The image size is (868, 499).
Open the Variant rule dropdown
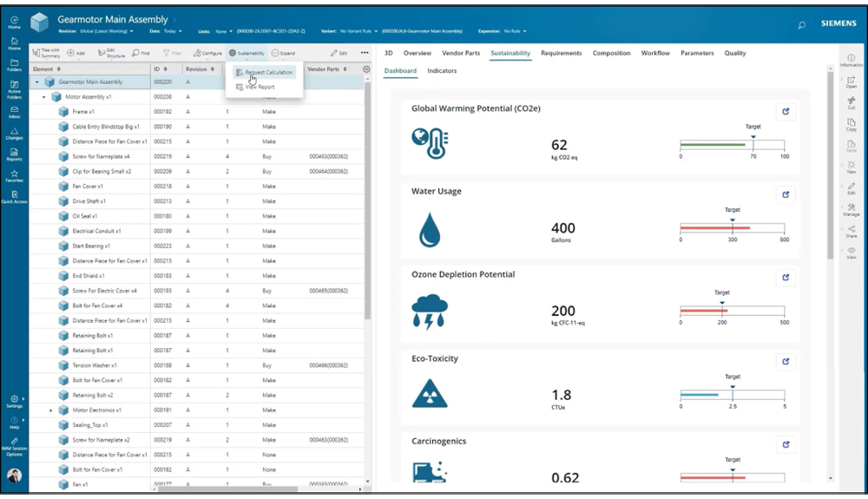[x=358, y=31]
